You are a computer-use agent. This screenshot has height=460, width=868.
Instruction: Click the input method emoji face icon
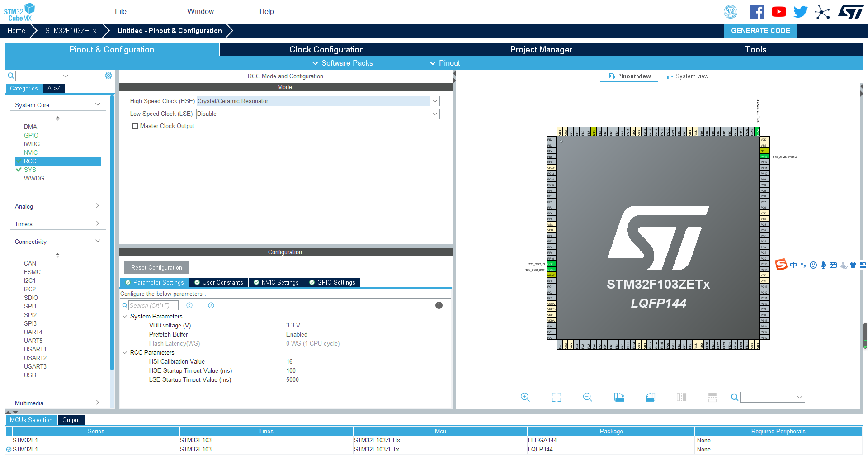pos(813,265)
